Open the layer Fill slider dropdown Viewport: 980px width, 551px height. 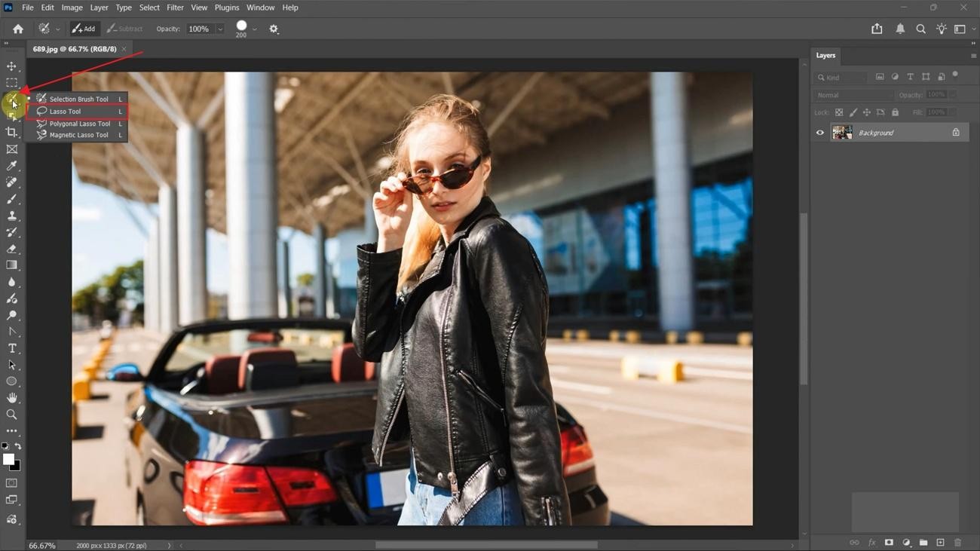tap(953, 112)
